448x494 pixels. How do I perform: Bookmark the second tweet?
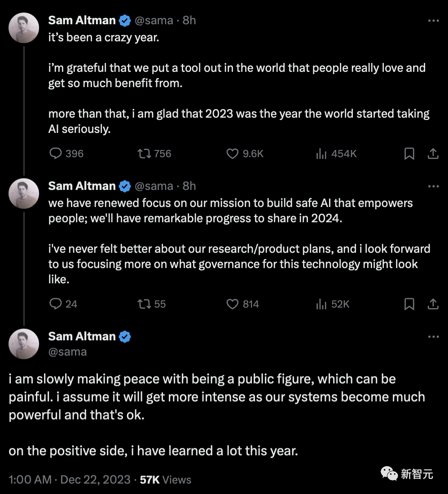[x=409, y=304]
